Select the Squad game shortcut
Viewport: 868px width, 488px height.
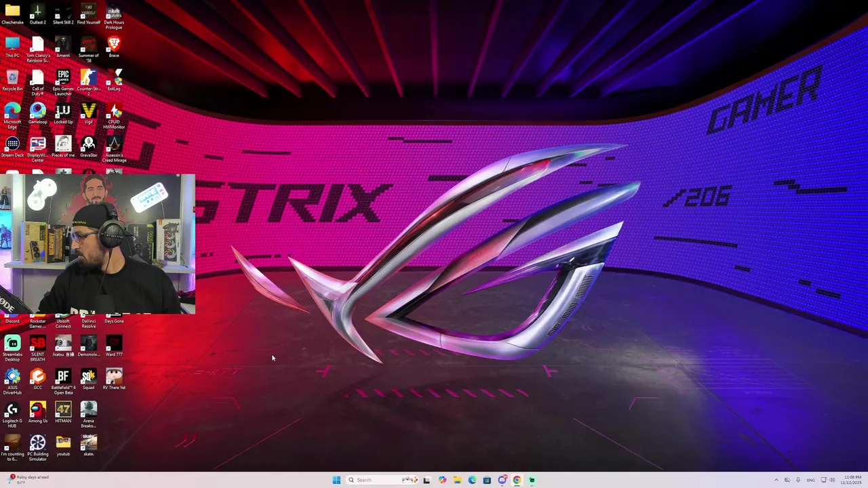[88, 378]
